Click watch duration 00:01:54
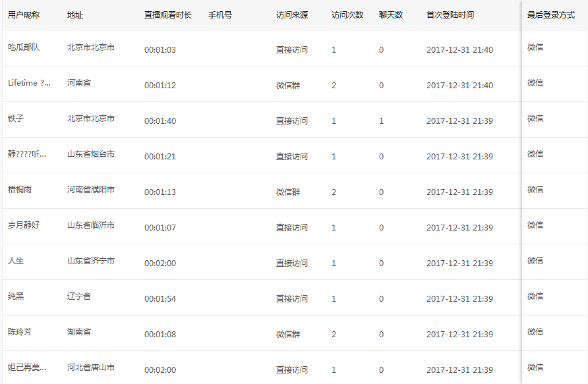Screen dimensions: 588x384 pyautogui.click(x=160, y=299)
